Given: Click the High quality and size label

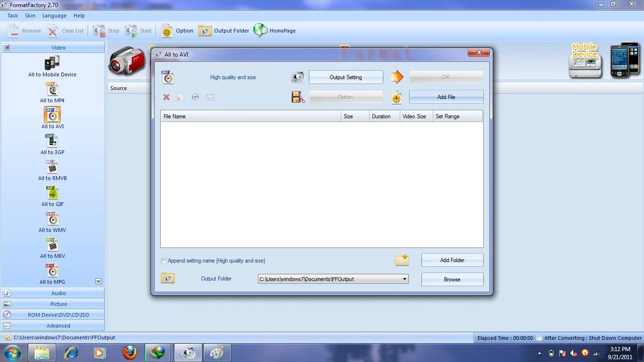Looking at the screenshot, I should pos(233,77).
